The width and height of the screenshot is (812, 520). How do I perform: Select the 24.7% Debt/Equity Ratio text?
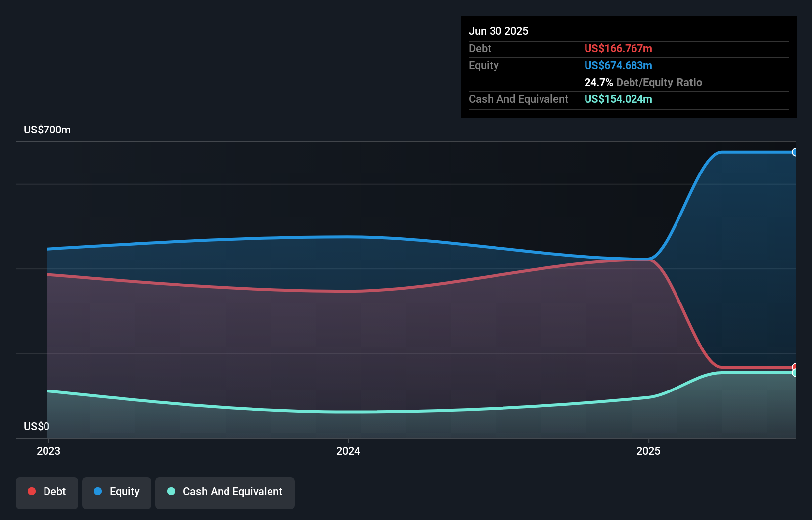[x=643, y=82]
